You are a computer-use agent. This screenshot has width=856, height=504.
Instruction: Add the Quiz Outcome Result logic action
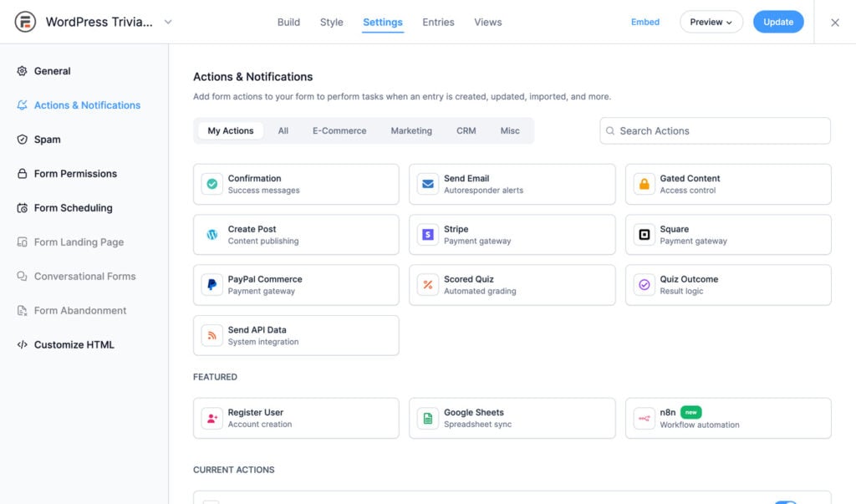click(728, 285)
